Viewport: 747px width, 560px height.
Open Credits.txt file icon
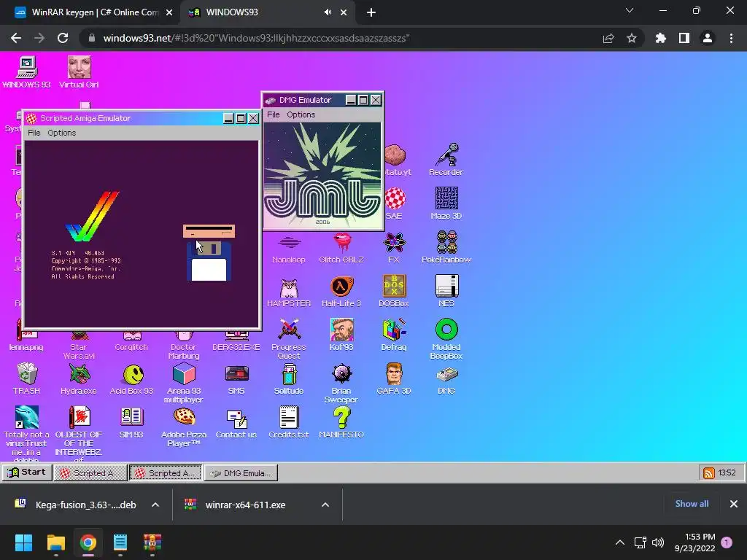[289, 422]
